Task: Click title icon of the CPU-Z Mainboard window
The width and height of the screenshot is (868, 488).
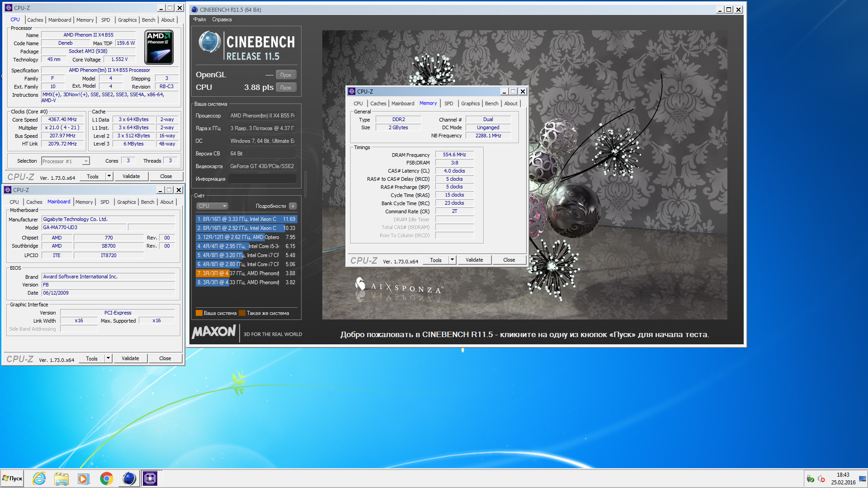Action: coord(7,190)
